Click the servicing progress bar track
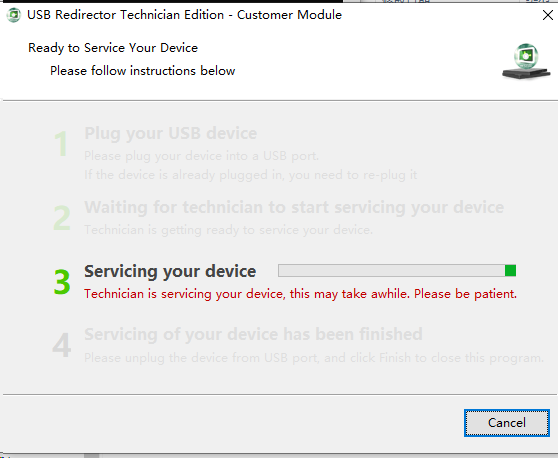Viewport: 558px width, 458px height. coord(397,270)
